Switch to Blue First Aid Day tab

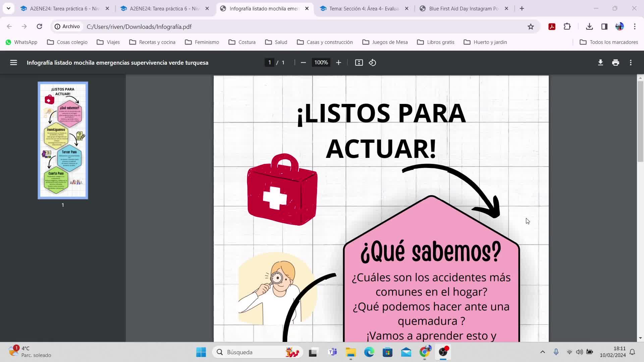click(463, 8)
